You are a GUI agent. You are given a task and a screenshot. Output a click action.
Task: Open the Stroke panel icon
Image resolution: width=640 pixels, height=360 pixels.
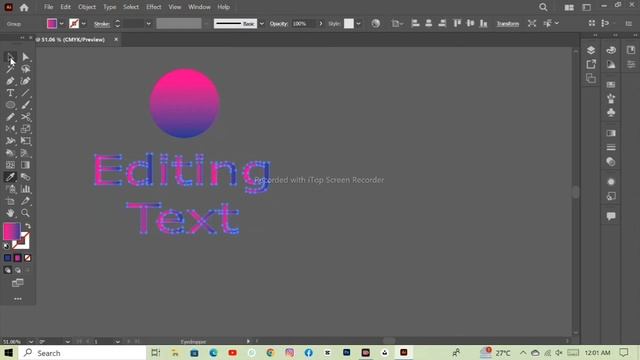tap(611, 147)
